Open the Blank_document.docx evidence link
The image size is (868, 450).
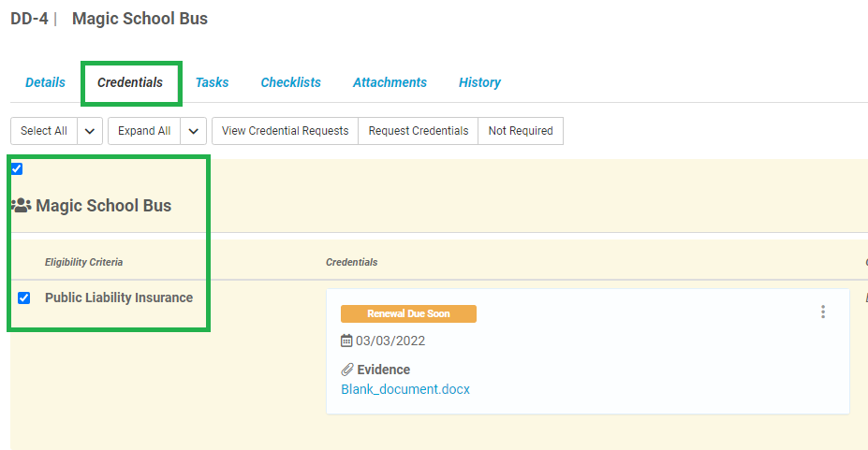(x=405, y=389)
